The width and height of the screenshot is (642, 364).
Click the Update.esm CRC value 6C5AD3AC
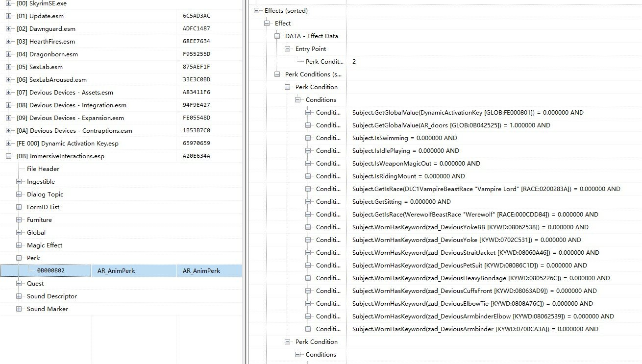(197, 16)
